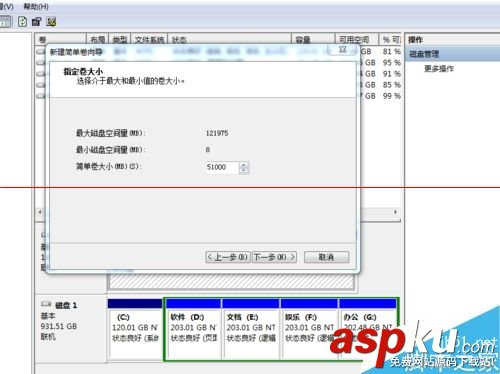Click the volume list left scroll arrow
Image resolution: width=500 pixels, height=374 pixels.
click(x=40, y=212)
